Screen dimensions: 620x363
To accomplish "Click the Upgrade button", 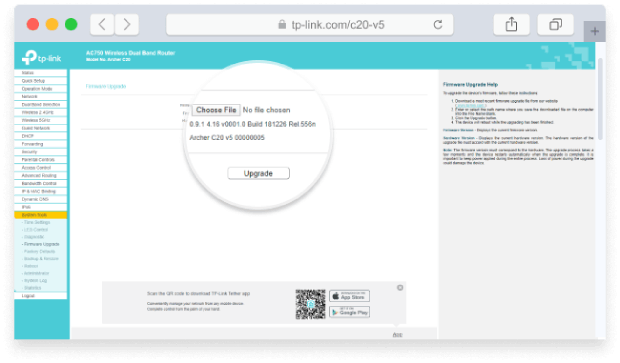I will (258, 173).
